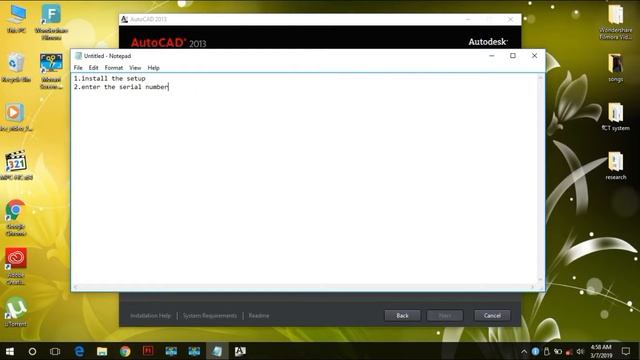Select the research folder on desktop
The image size is (640, 360).
(616, 166)
